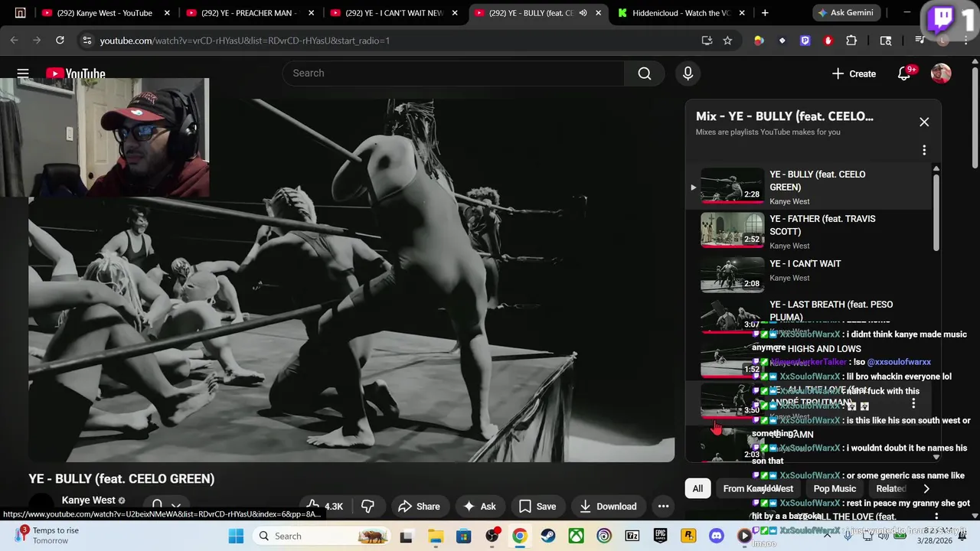Click the YouTube search magnifier button
The height and width of the screenshot is (551, 980).
click(x=645, y=73)
